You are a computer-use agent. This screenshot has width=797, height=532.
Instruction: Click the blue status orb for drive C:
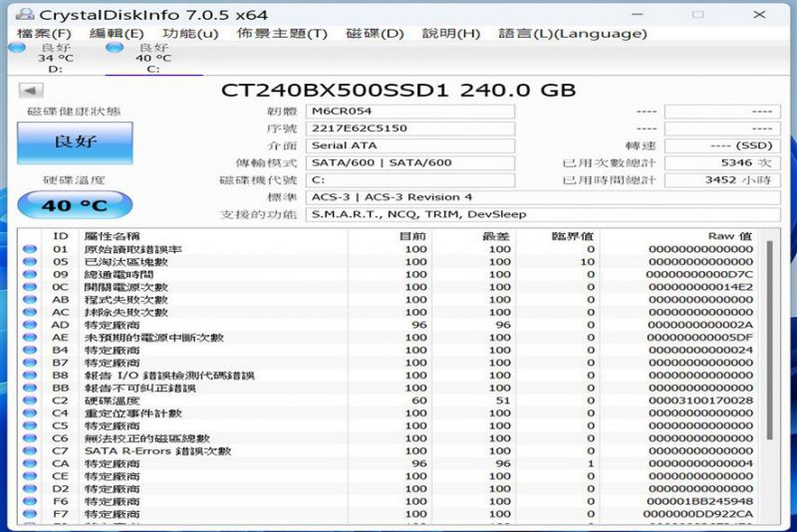[x=115, y=48]
